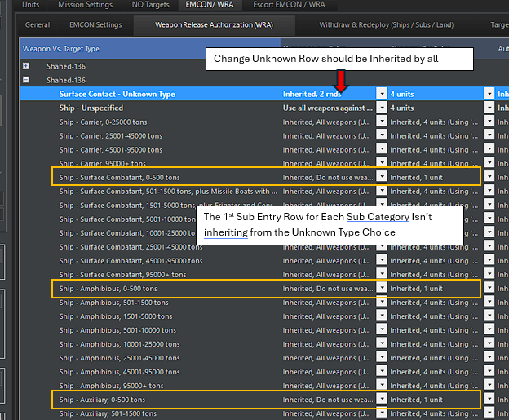Select the EMCON/ WRA tab
This screenshot has height=420, width=509.
pyautogui.click(x=210, y=5)
